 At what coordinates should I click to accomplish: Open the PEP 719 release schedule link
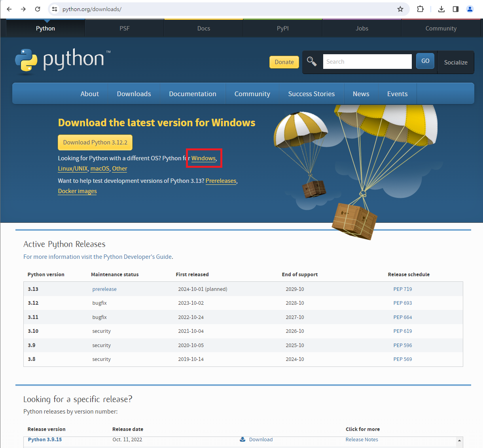tap(403, 289)
